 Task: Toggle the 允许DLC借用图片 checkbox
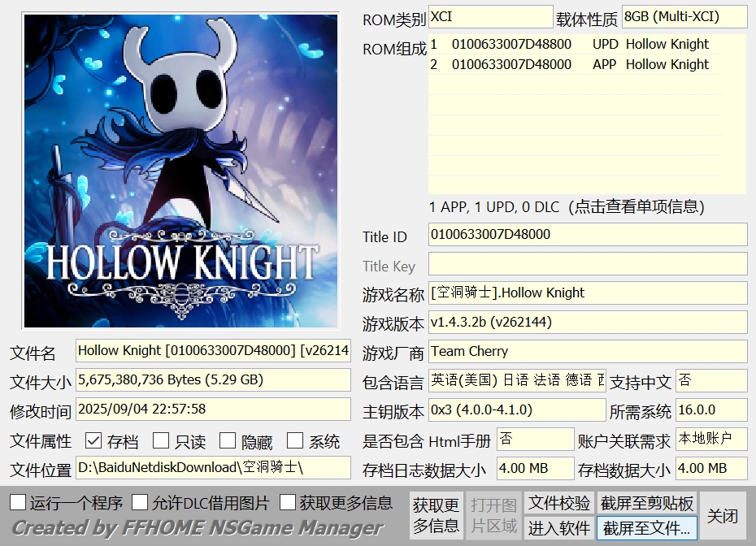click(x=140, y=503)
